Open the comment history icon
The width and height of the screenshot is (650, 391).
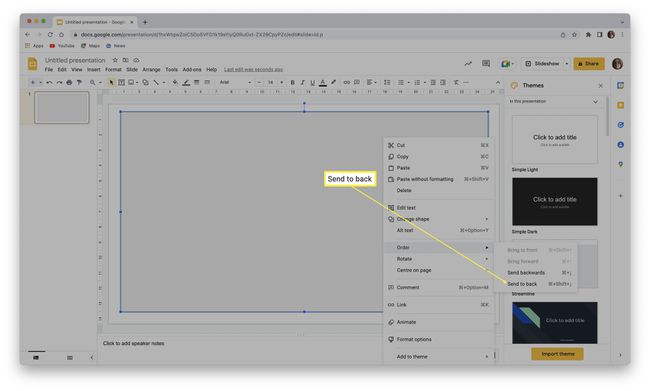pos(486,63)
